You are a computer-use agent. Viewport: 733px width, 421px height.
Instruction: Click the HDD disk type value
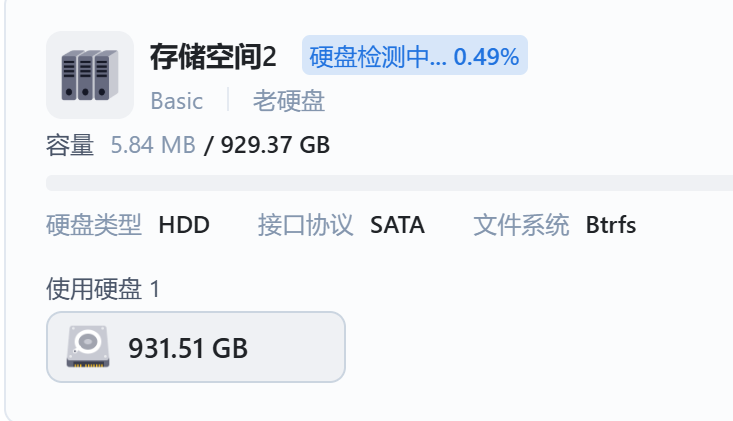click(x=184, y=225)
